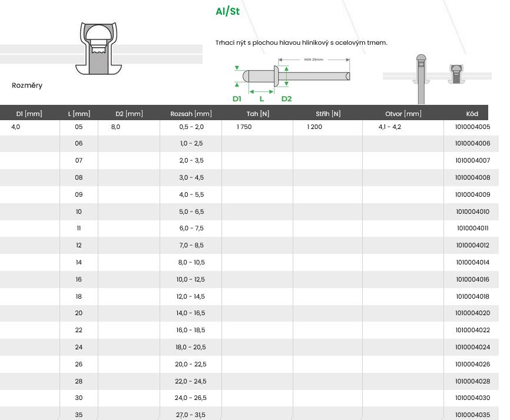Image resolution: width=510 pixels, height=420 pixels.
Task: Click the rivet description text line
Action: pyautogui.click(x=301, y=42)
